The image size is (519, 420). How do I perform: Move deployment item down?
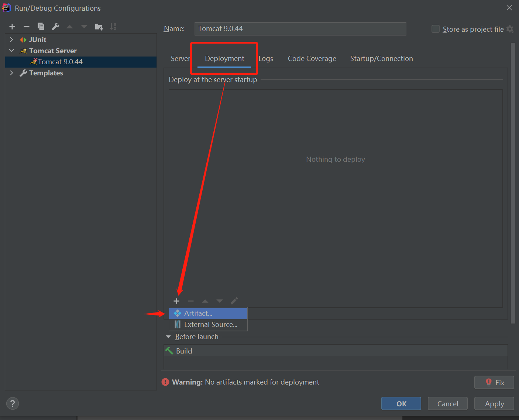(x=220, y=301)
